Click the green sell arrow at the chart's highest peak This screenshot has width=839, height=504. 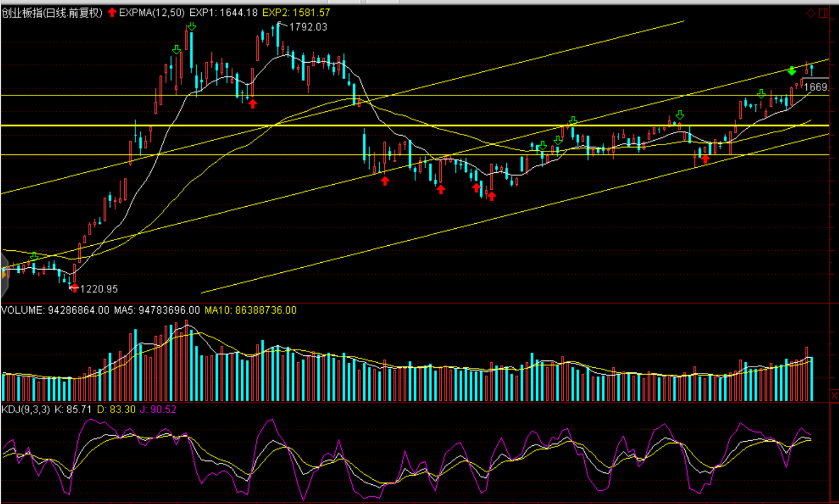(192, 27)
